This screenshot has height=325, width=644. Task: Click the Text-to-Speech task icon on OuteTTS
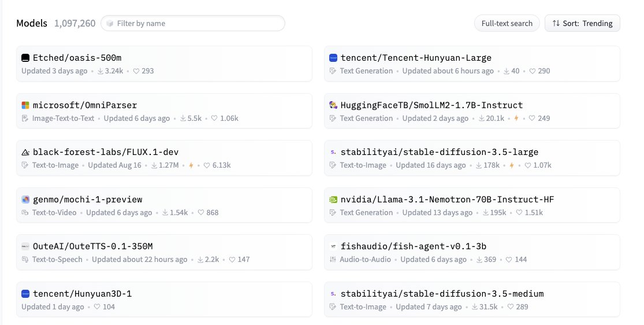point(25,260)
